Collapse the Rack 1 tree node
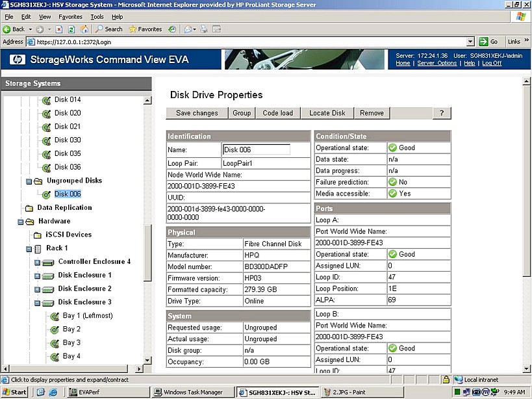 click(x=29, y=249)
